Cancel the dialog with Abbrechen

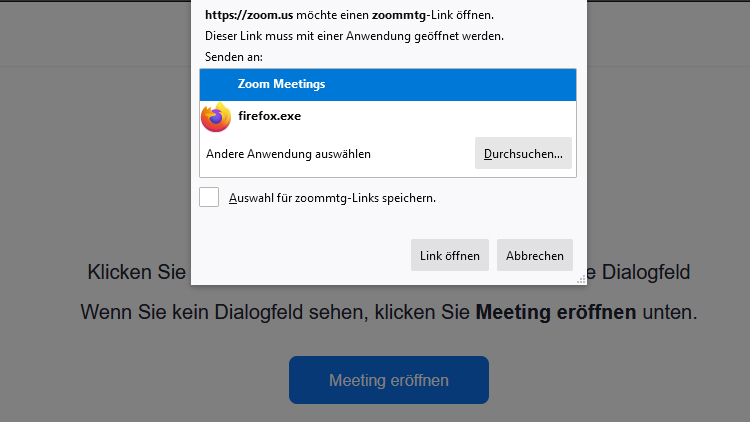(x=534, y=255)
